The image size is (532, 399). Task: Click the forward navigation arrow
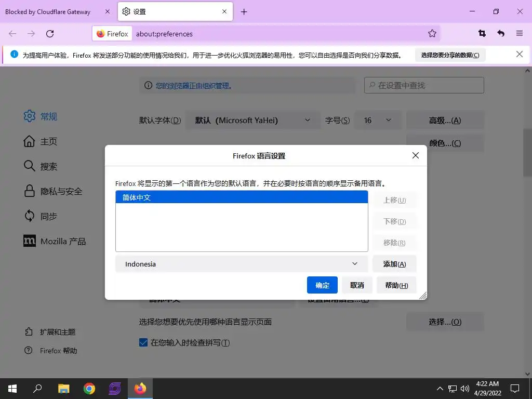click(x=31, y=34)
